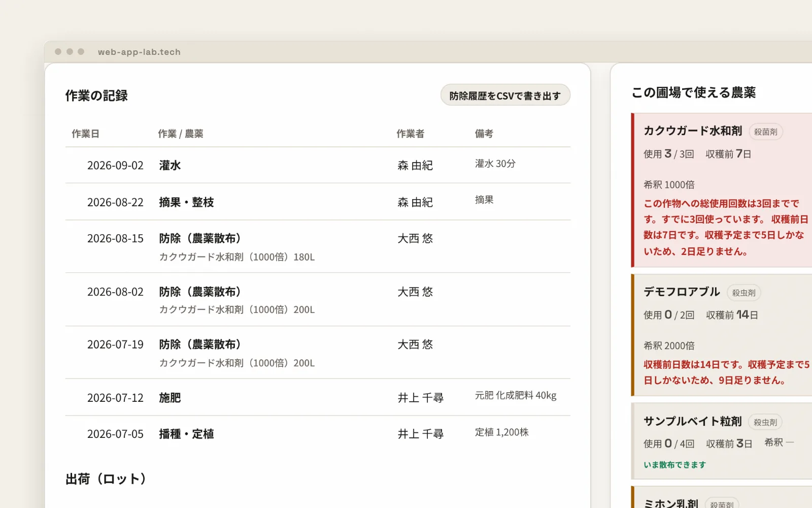Click the note 定植 1,200株
Image resolution: width=812 pixels, height=508 pixels.
pyautogui.click(x=502, y=432)
